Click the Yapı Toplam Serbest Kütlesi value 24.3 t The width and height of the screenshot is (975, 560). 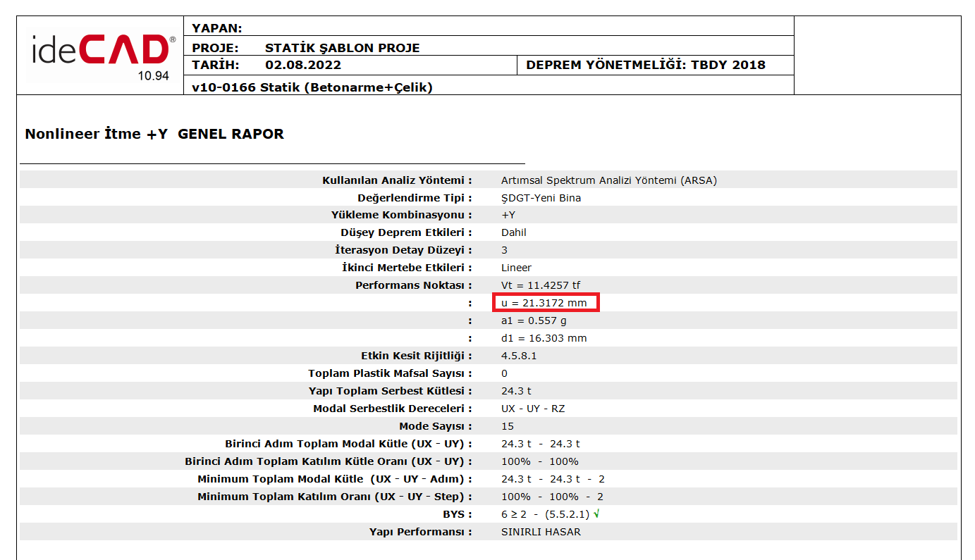(517, 391)
